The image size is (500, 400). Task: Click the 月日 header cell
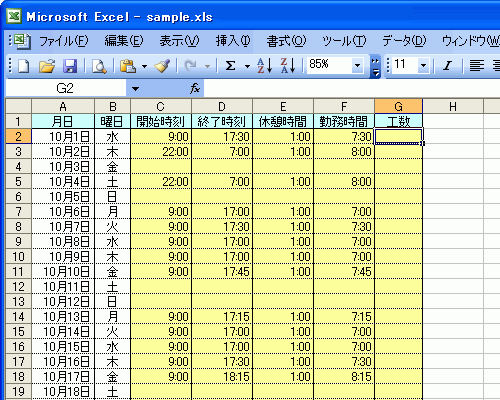[63, 121]
